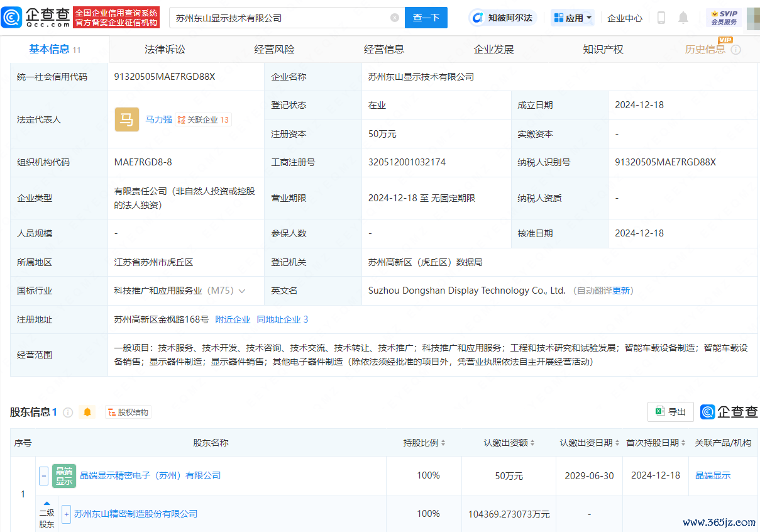Screen dimensions: 760x532
Task: Clear the search box with the X icon
Action: click(395, 18)
